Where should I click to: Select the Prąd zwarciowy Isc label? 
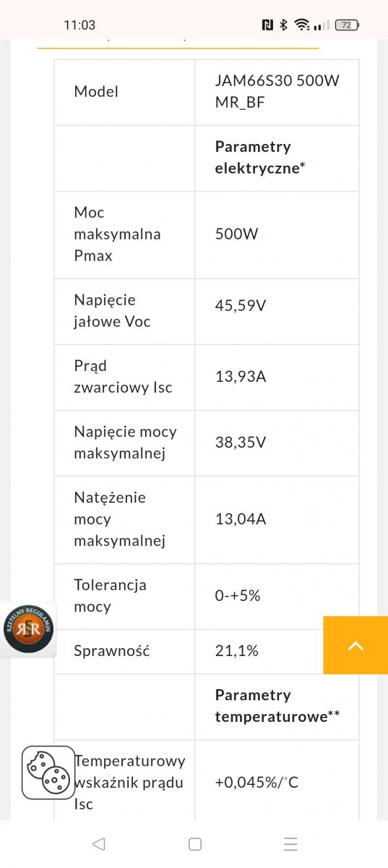click(x=124, y=376)
